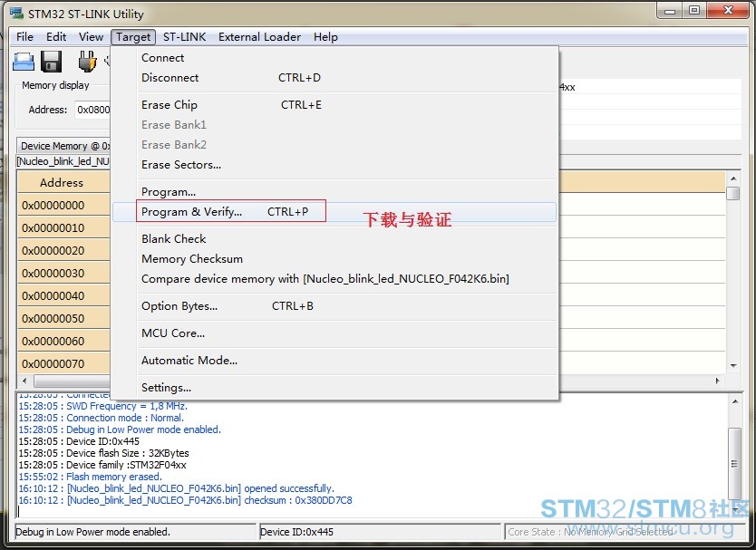Viewport: 756px width, 550px height.
Task: Click the Open file toolbar icon
Action: (x=24, y=62)
